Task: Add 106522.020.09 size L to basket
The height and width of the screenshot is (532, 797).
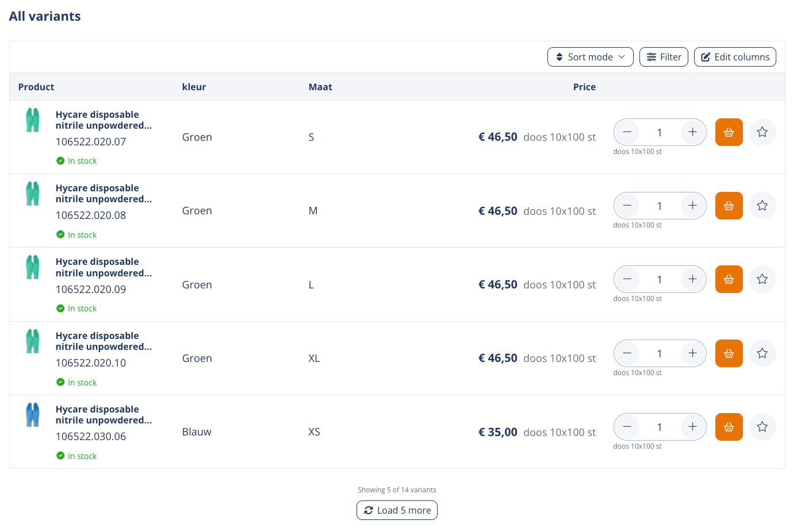Action: tap(729, 279)
